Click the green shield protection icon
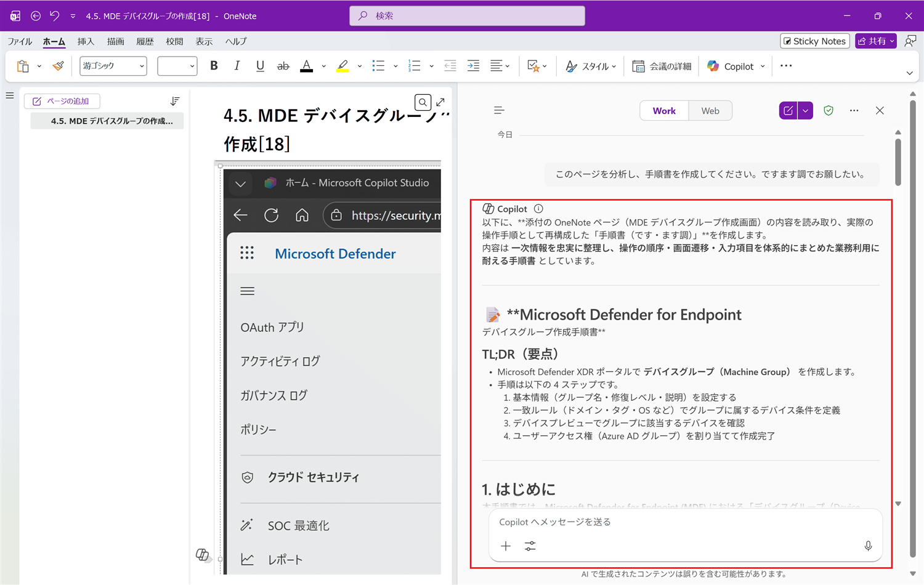 click(x=829, y=111)
